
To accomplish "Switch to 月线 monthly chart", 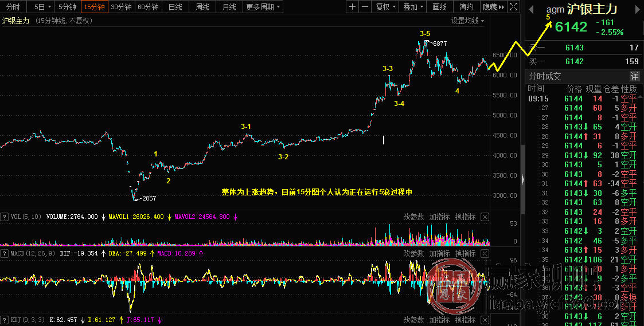I will pyautogui.click(x=229, y=7).
